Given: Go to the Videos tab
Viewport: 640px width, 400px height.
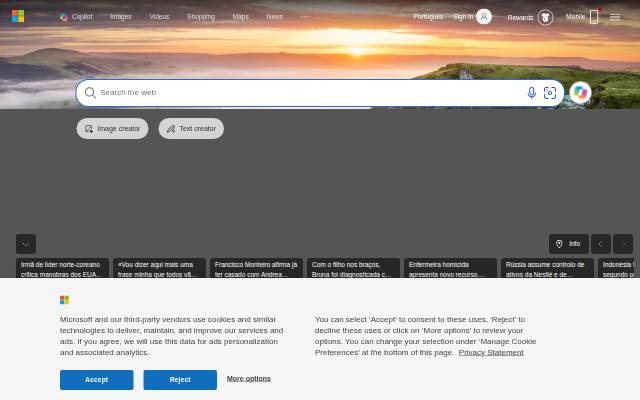Looking at the screenshot, I should pos(159,17).
